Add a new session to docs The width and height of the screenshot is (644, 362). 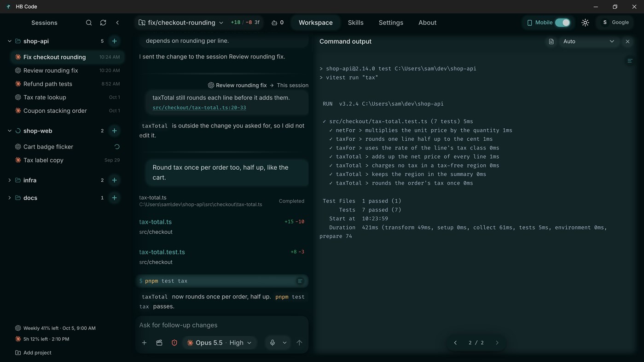click(x=114, y=198)
